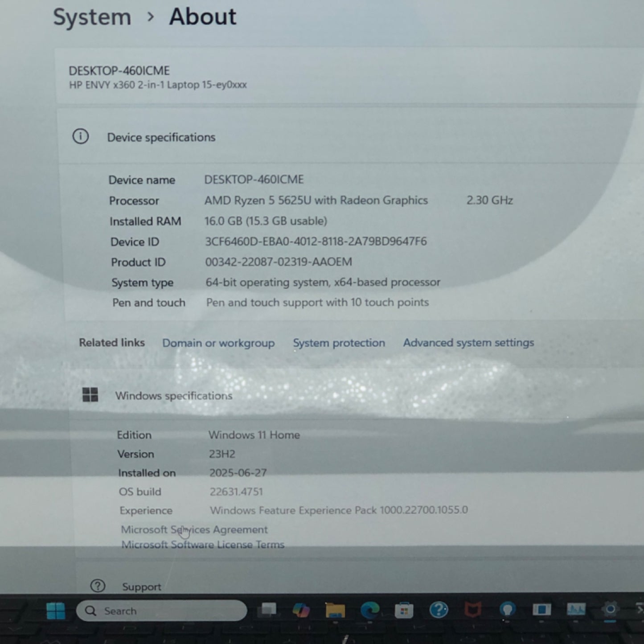This screenshot has width=644, height=644.
Task: Click the Support question mark icon
Action: coord(98,586)
